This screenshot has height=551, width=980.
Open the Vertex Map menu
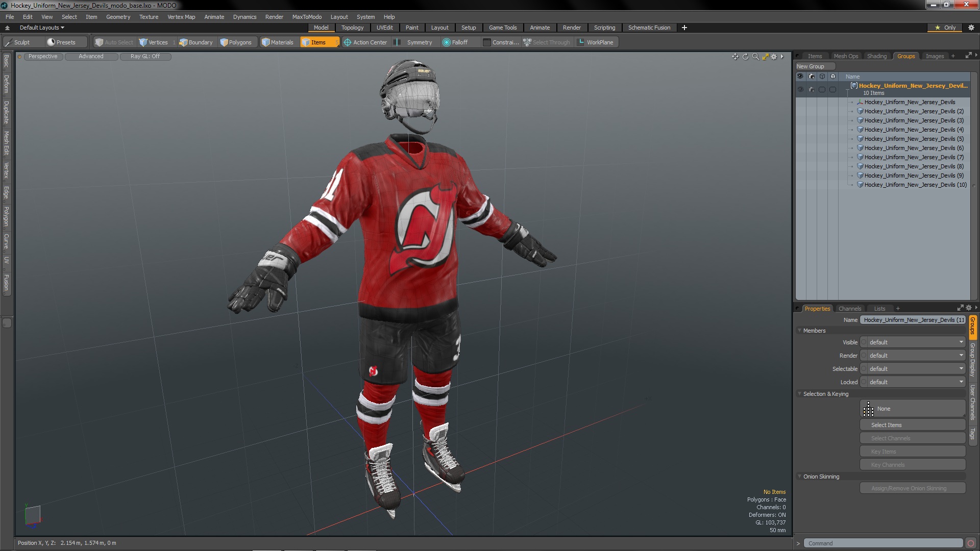click(181, 17)
